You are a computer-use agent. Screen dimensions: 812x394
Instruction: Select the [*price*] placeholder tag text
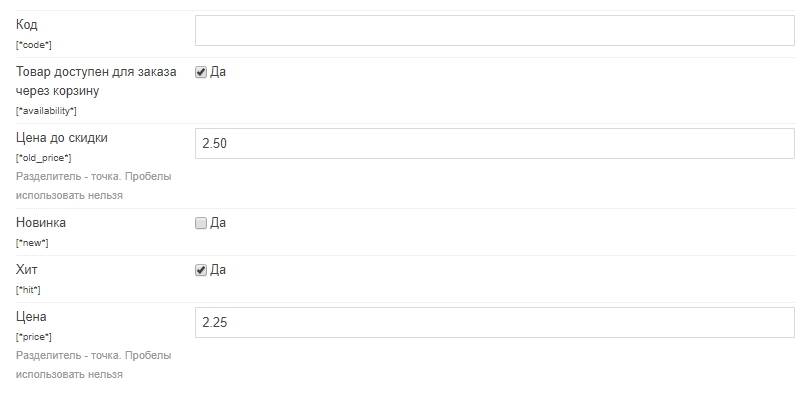[x=34, y=337]
